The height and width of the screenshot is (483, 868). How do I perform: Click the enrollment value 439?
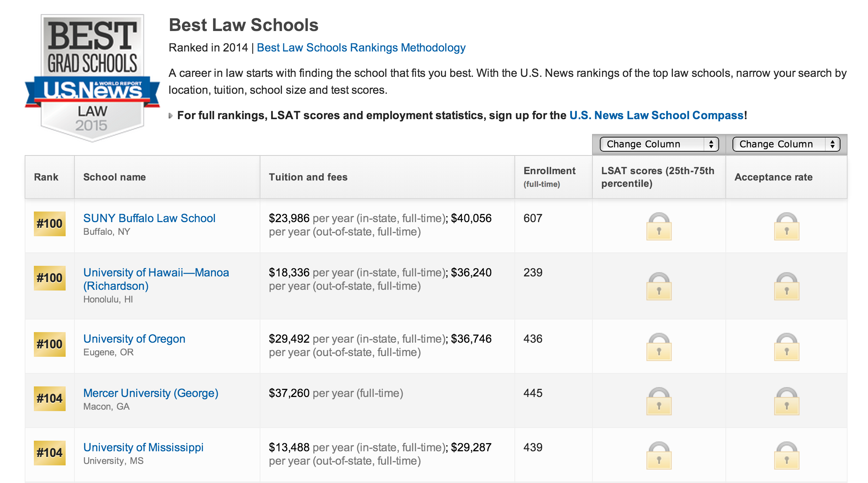533,447
